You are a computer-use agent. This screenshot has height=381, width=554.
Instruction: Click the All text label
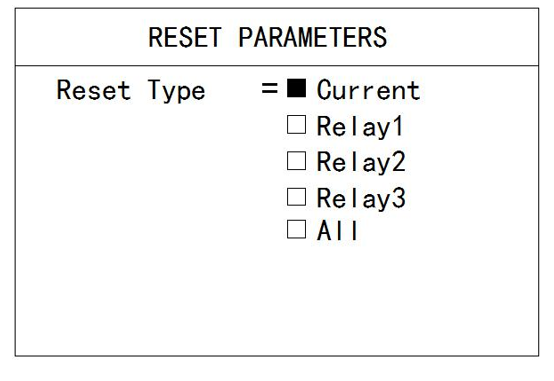point(337,230)
